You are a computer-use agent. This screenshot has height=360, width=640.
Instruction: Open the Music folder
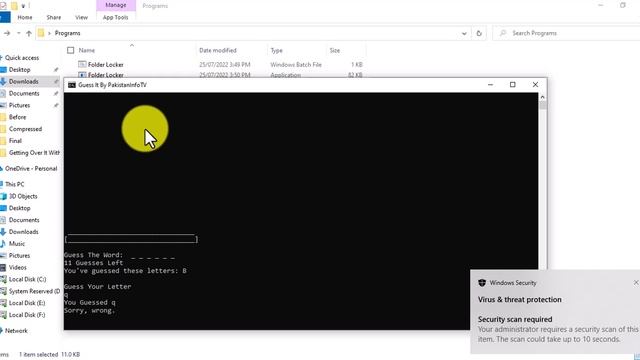(17, 243)
